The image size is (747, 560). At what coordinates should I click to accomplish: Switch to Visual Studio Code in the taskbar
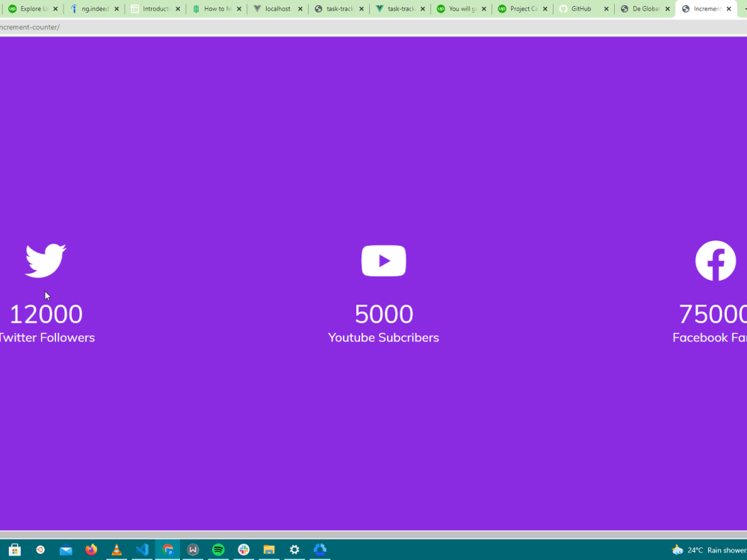[x=142, y=550]
